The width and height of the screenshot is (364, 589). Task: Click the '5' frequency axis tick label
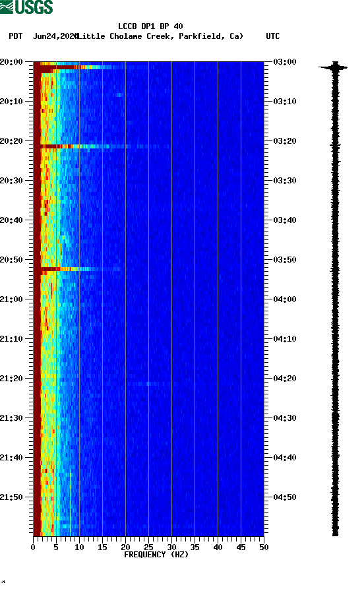(56, 547)
